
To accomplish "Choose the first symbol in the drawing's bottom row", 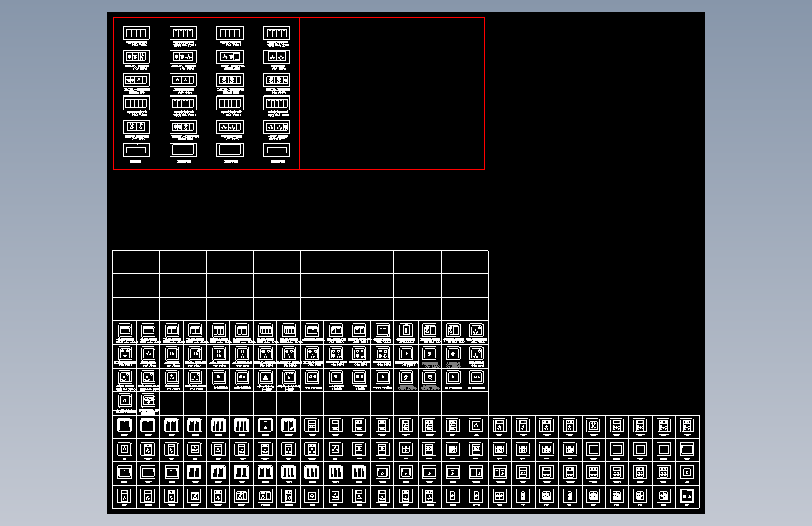I will 125,496.
